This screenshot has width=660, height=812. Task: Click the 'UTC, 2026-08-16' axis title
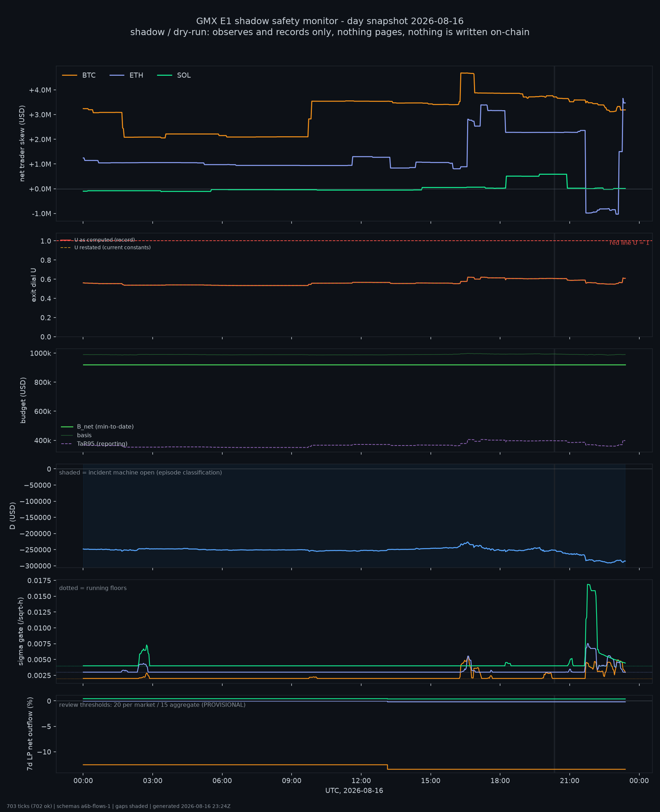click(x=354, y=791)
